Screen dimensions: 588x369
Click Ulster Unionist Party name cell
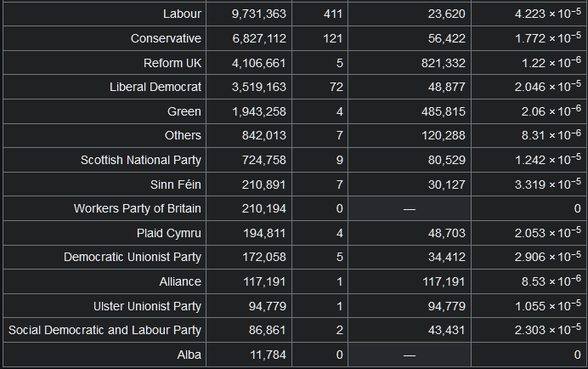105,306
